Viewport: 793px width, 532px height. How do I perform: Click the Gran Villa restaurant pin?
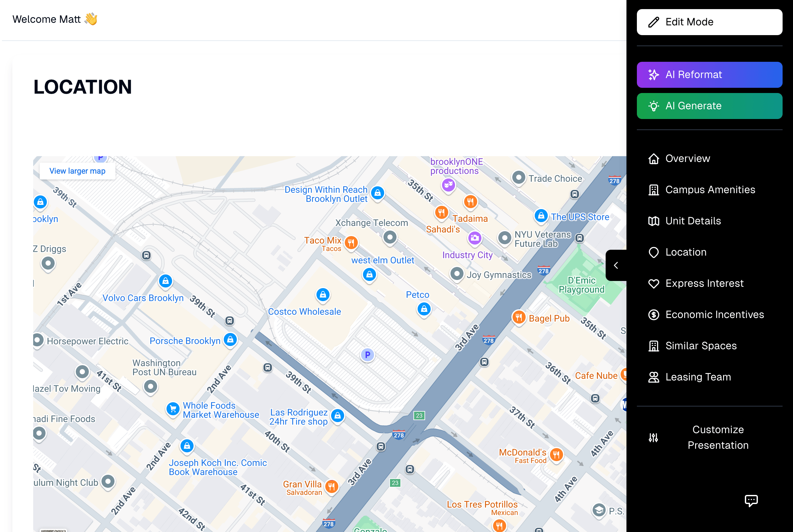(x=331, y=487)
